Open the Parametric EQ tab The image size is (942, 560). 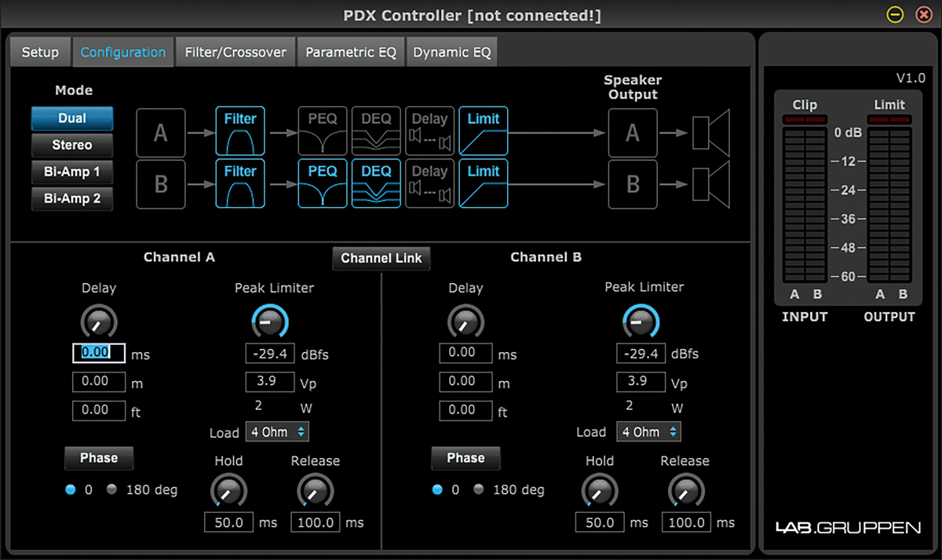click(x=351, y=53)
